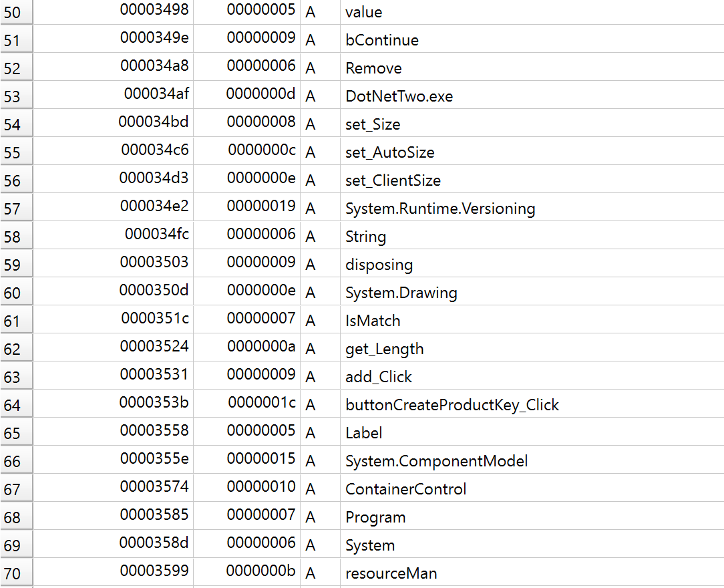The image size is (724, 588).
Task: Select size value 00000008 in row 54
Action: click(261, 122)
